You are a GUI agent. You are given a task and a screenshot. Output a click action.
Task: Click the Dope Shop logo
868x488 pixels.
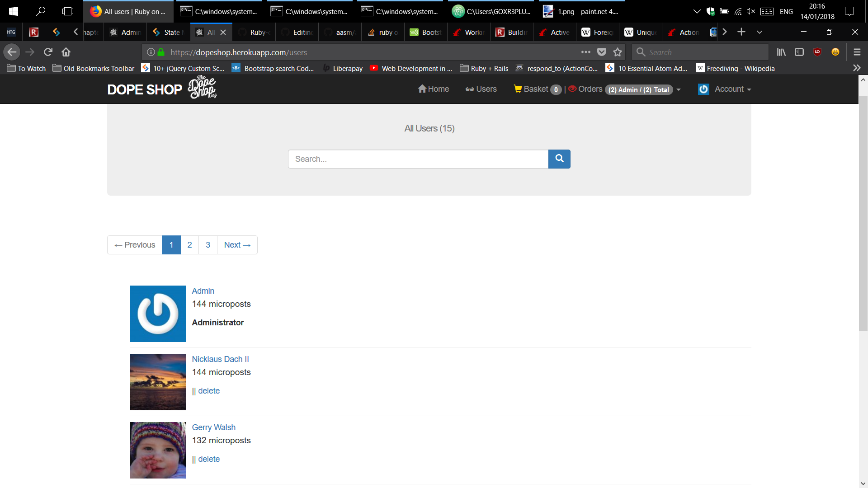coord(162,89)
